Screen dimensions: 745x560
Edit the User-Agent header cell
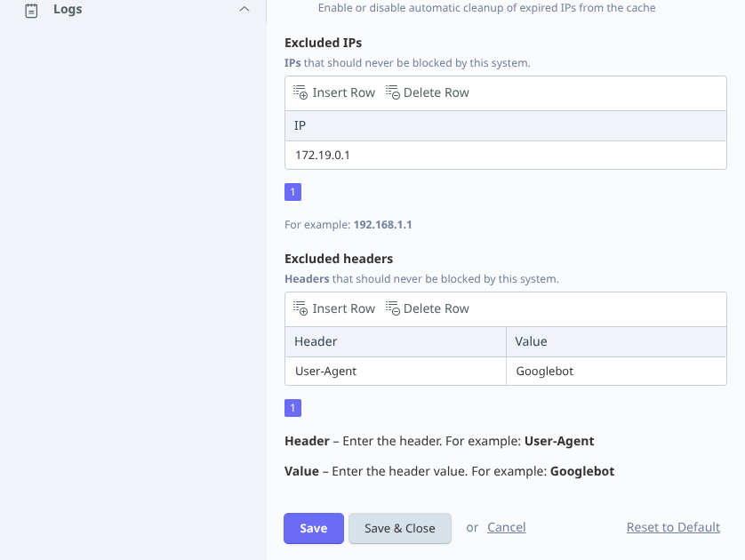[395, 371]
